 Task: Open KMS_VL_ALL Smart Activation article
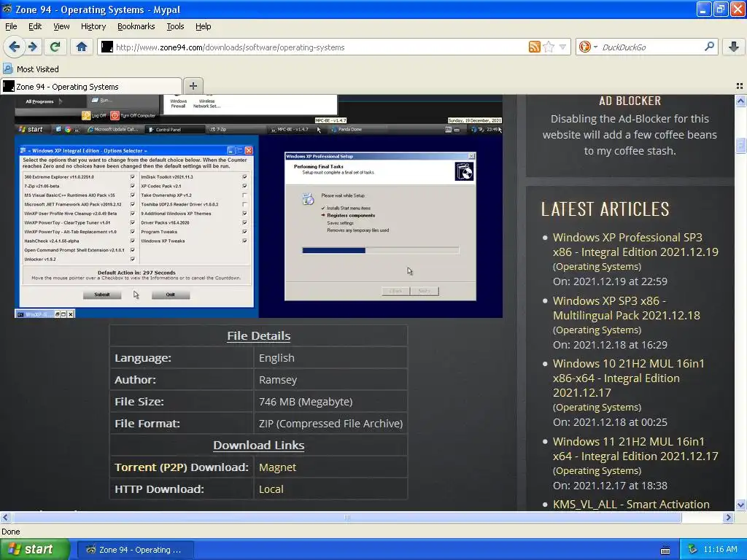point(631,505)
